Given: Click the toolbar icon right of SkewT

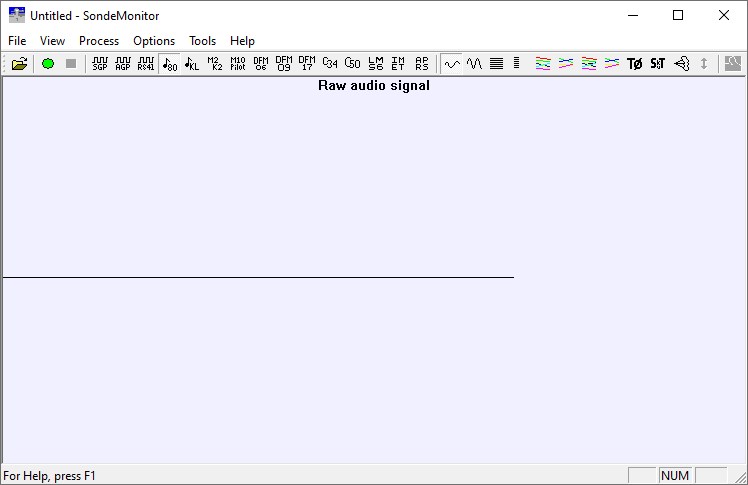Looking at the screenshot, I should 681,63.
